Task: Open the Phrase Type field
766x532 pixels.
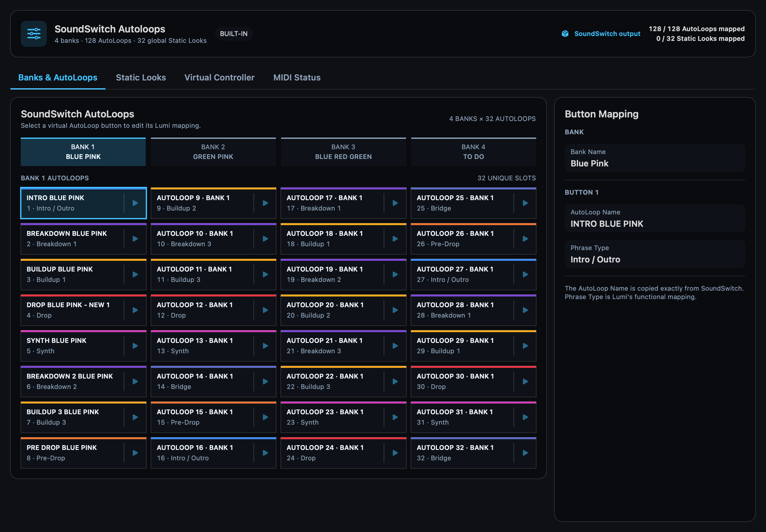Action: pyautogui.click(x=655, y=254)
